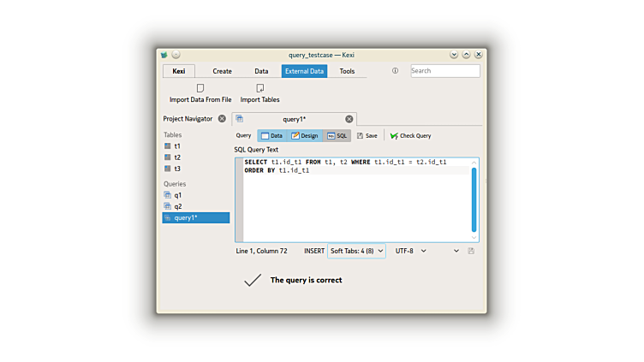Click the Import Data From File icon
The height and width of the screenshot is (362, 644).
pos(200,88)
